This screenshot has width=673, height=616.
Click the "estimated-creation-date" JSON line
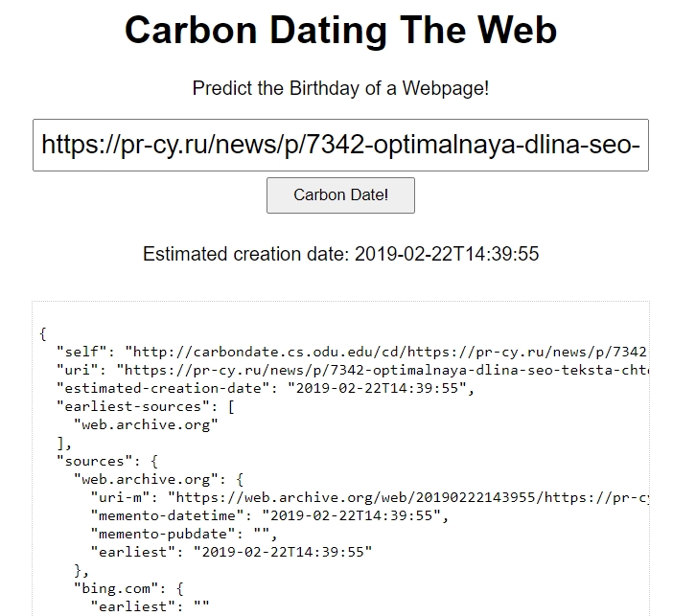click(x=261, y=388)
